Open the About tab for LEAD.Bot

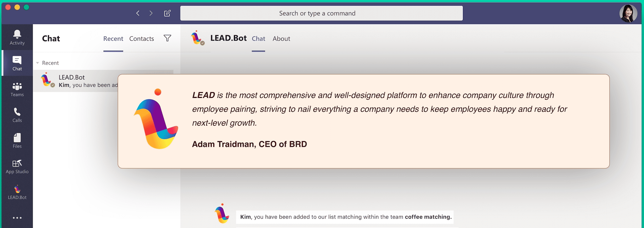(x=281, y=39)
